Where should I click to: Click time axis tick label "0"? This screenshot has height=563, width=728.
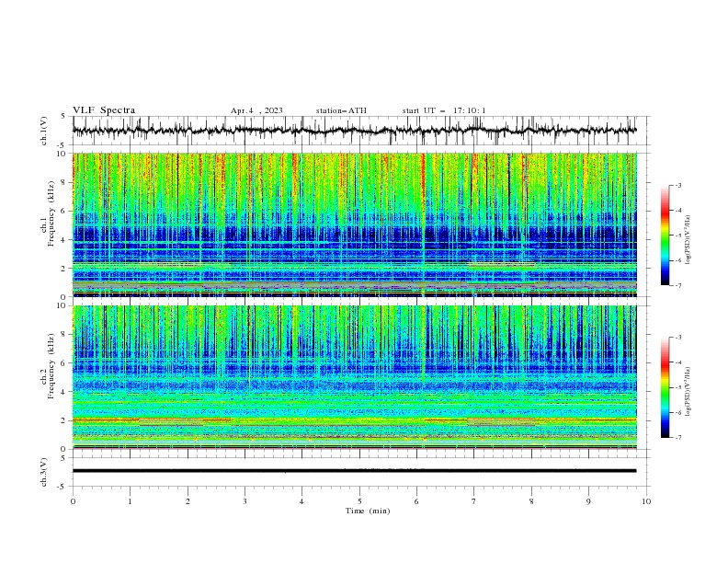[73, 501]
